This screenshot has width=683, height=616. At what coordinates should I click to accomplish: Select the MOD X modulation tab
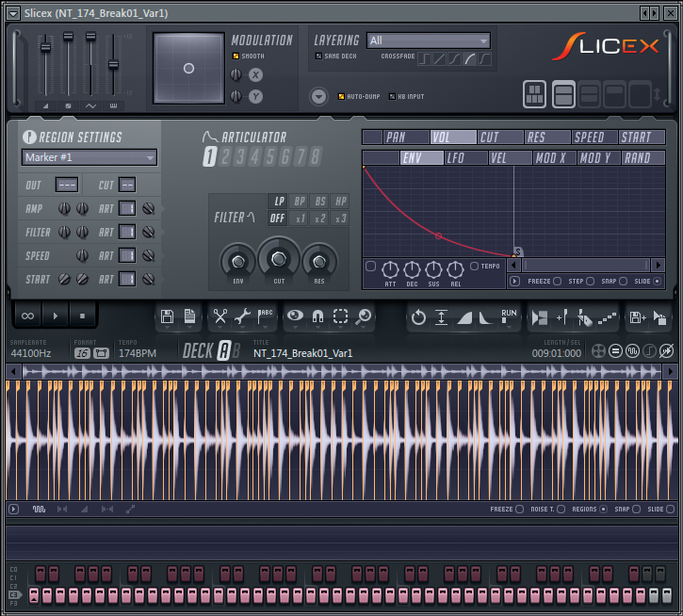click(555, 157)
